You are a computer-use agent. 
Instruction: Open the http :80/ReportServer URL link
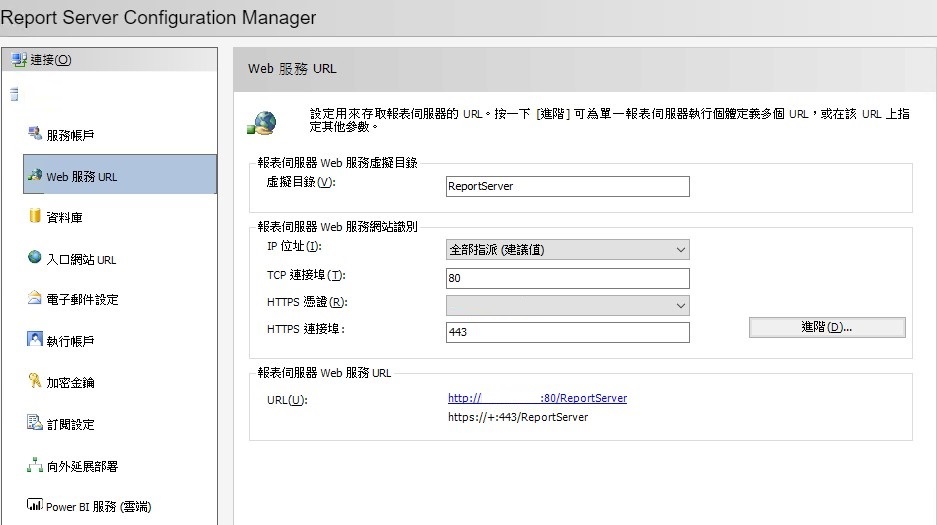(x=537, y=398)
